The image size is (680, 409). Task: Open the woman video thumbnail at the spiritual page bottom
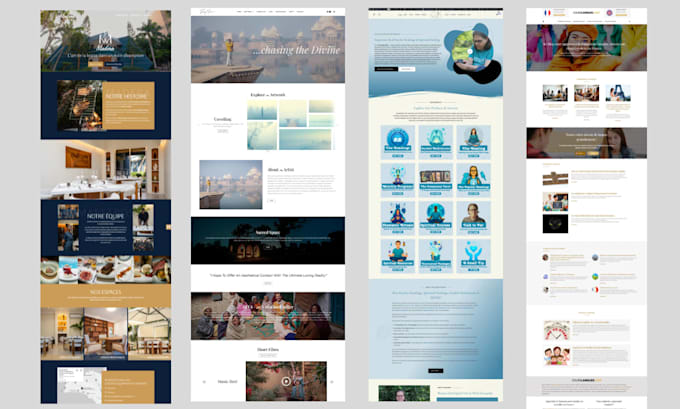click(404, 393)
